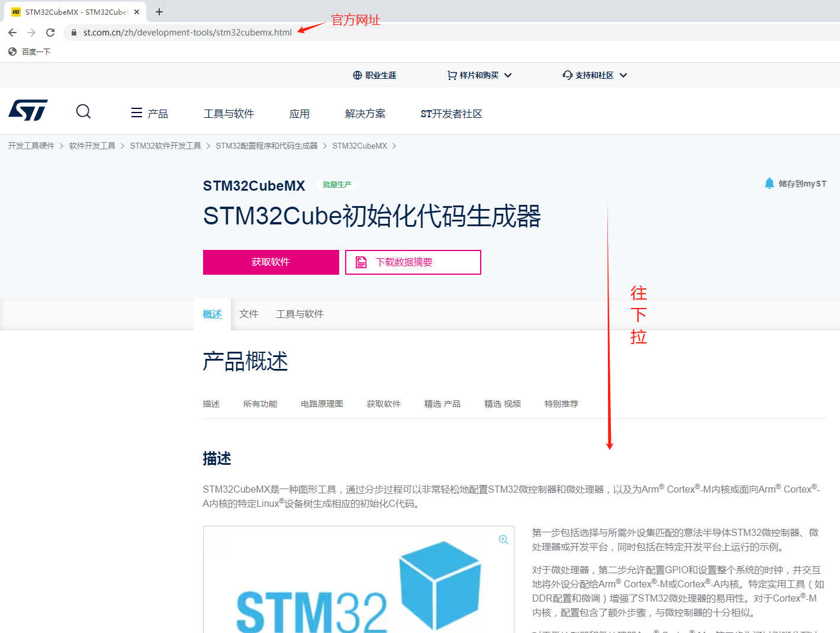This screenshot has height=633, width=840.
Task: Click the address bar URL
Action: 188,33
